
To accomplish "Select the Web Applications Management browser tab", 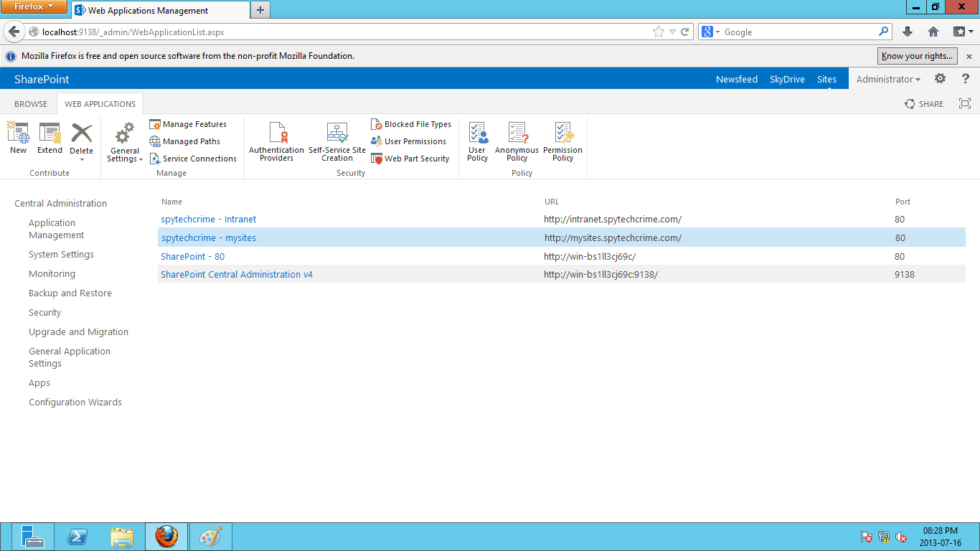I will [160, 10].
